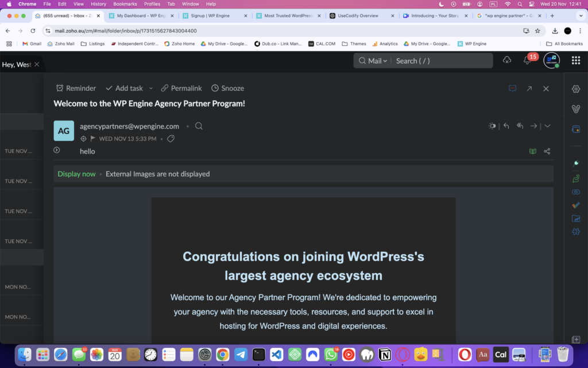Screen dimensions: 588x368
Task: Click the AG sender avatar
Action: click(x=64, y=131)
